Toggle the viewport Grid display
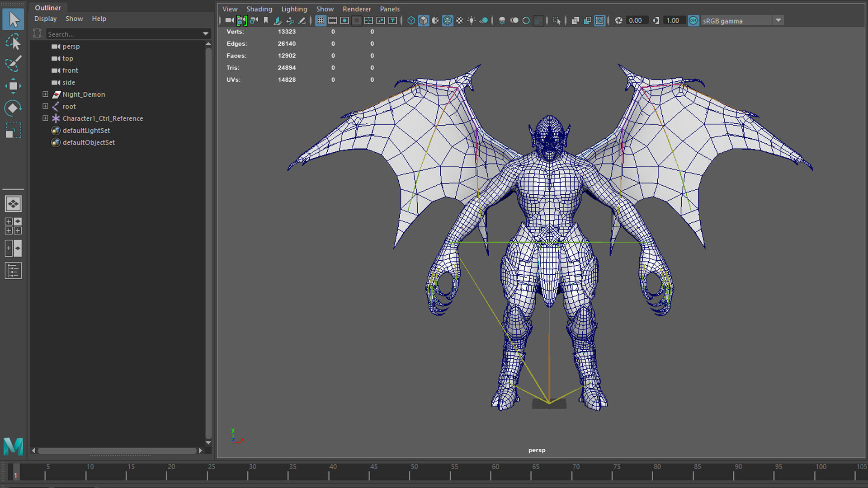The width and height of the screenshot is (868, 488). (x=321, y=20)
